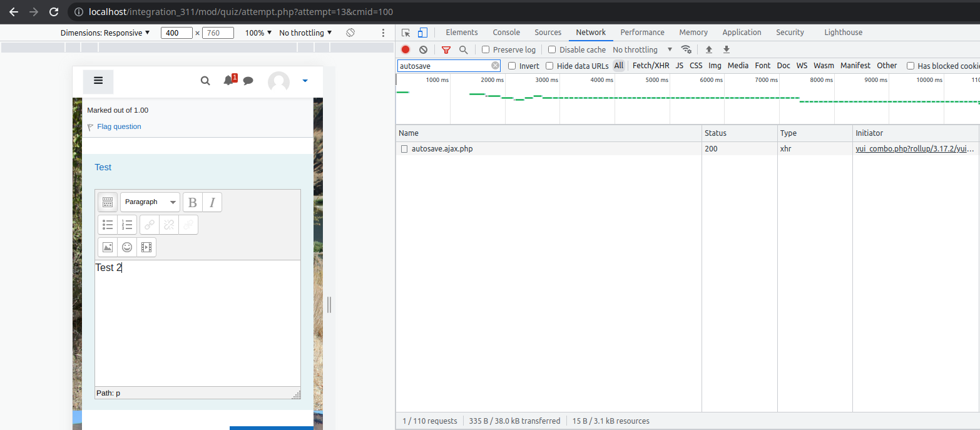Screen dimensions: 980x430
Task: Click the Flag question link
Action: [x=119, y=126]
